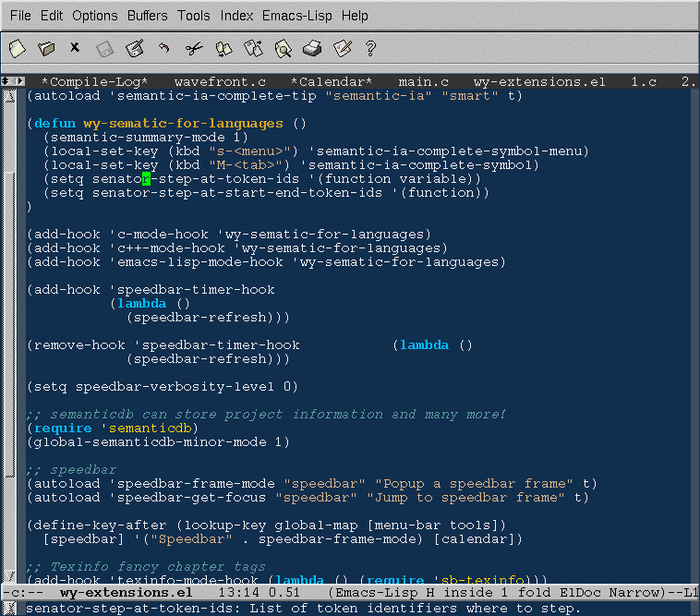This screenshot has width=700, height=616.
Task: Click the New file toolbar icon
Action: [x=17, y=48]
